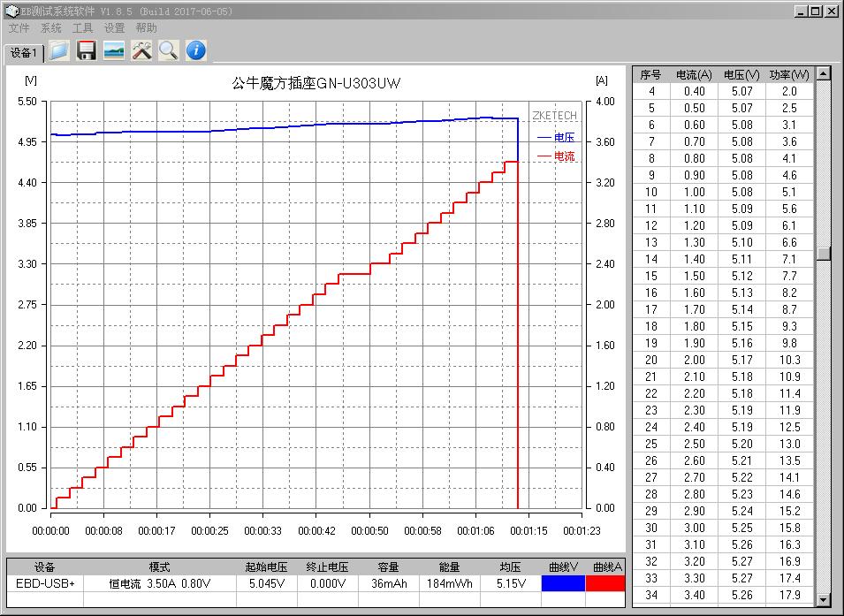Click the 电压(V) column header
The image size is (844, 616).
pyautogui.click(x=741, y=75)
